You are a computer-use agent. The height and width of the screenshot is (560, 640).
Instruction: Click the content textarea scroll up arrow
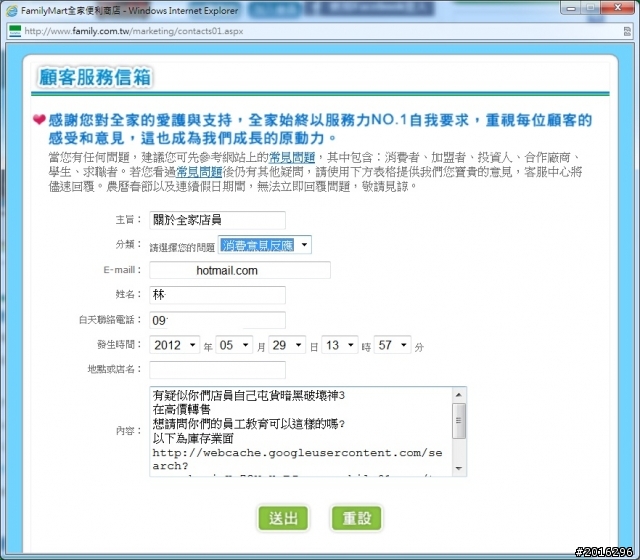(x=459, y=395)
